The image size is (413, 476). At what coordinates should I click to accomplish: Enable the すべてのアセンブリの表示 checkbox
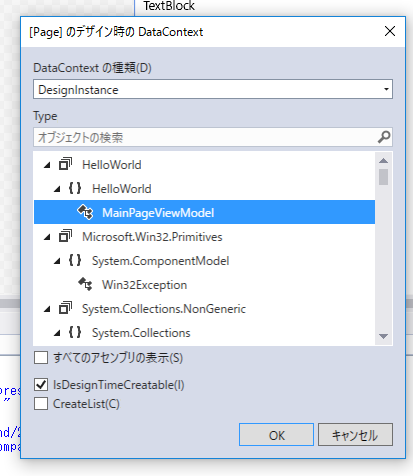coord(41,358)
